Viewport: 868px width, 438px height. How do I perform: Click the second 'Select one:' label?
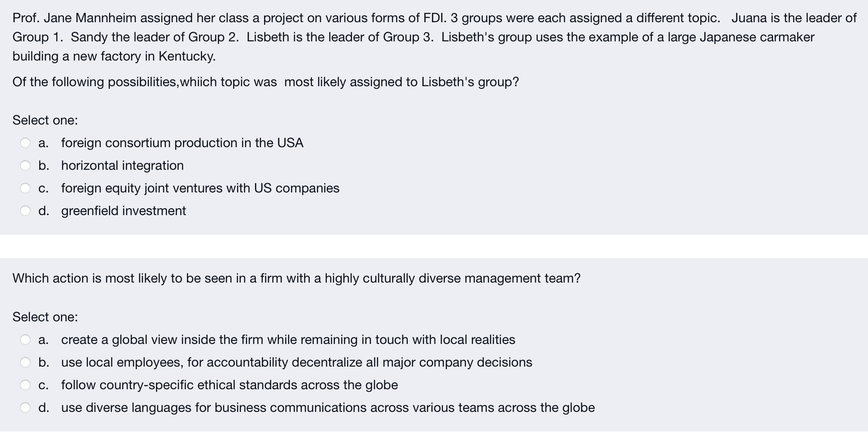tap(45, 317)
